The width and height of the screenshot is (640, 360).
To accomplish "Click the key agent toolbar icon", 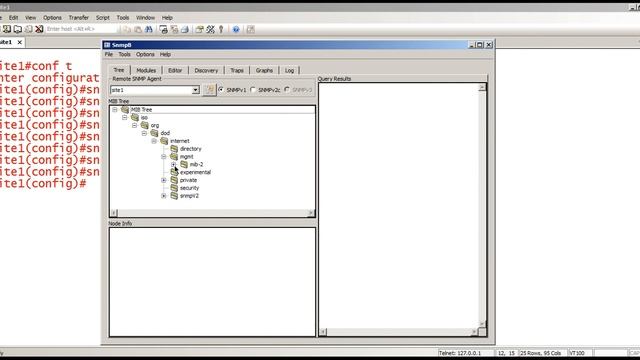I will click(221, 29).
